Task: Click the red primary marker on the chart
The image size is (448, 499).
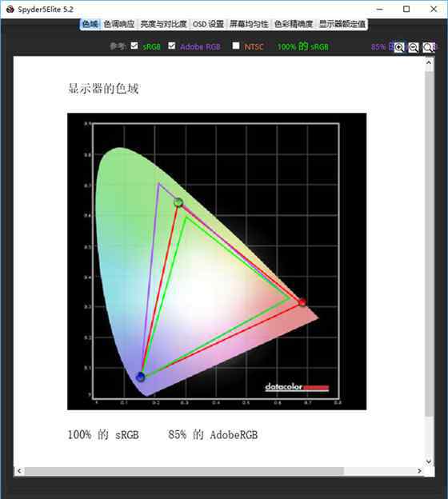Action: (x=302, y=302)
